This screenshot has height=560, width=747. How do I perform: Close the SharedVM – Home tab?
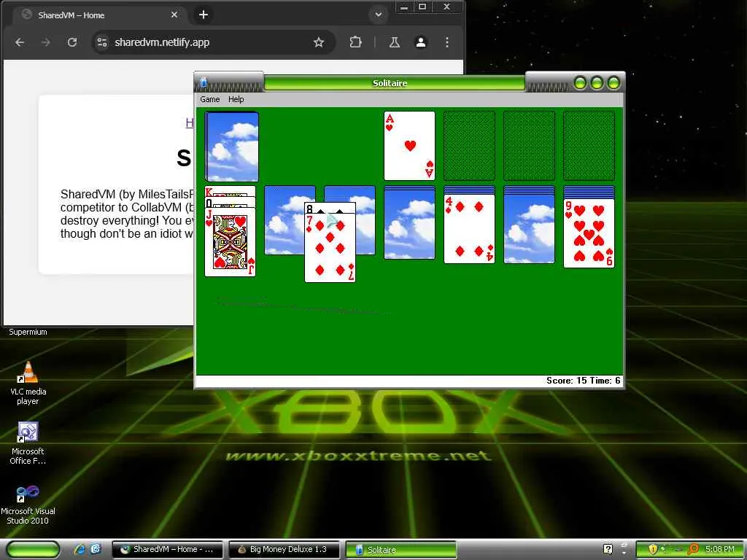174,15
